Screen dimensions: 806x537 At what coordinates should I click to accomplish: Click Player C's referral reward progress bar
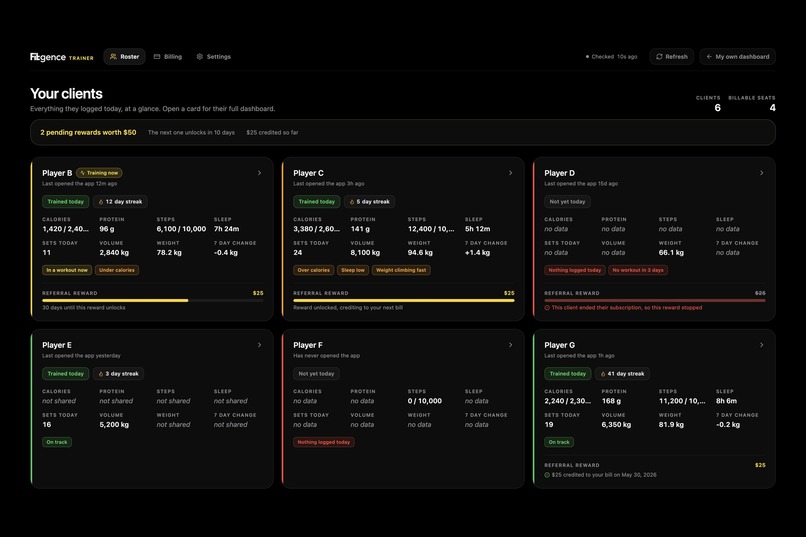[x=404, y=300]
